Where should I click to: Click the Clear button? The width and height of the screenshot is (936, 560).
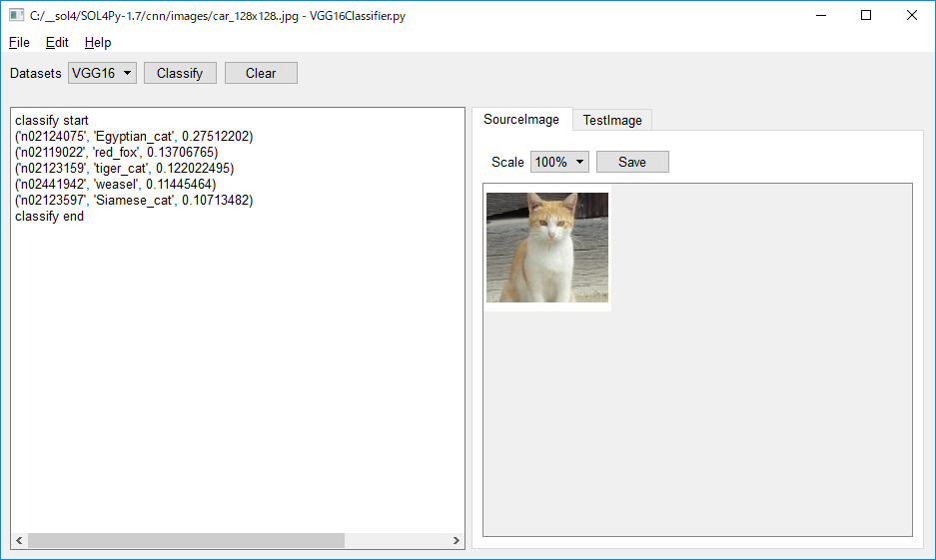261,73
